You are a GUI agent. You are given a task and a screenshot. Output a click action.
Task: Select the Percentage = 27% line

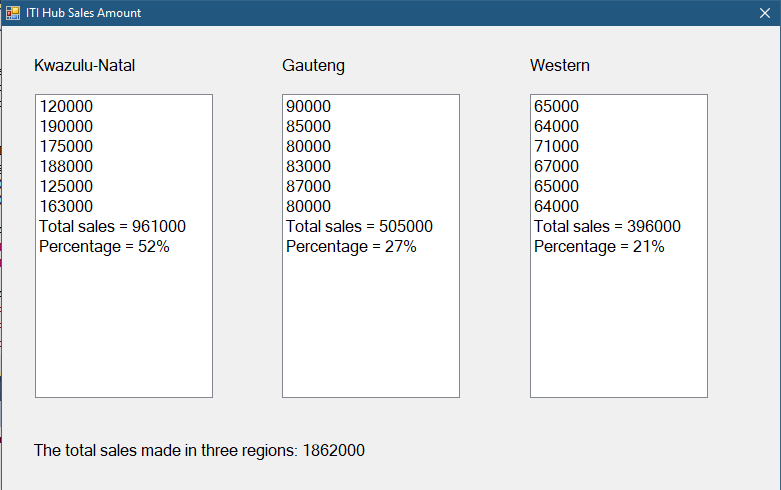(x=351, y=247)
